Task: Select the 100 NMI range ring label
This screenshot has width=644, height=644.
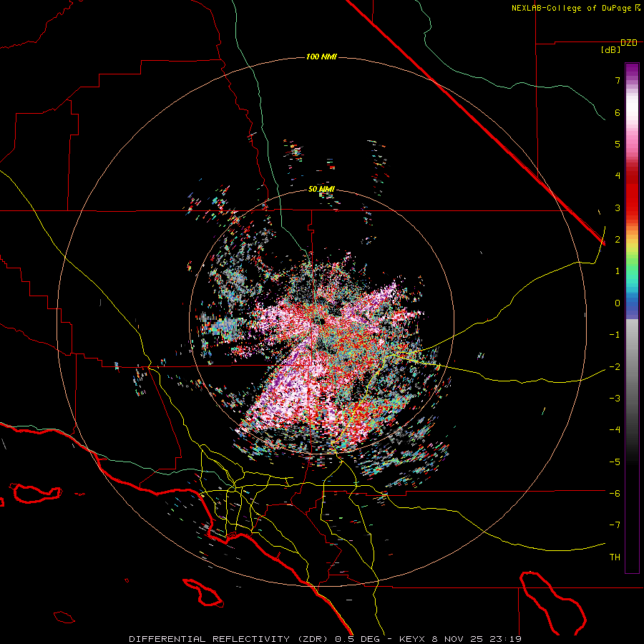Action: pyautogui.click(x=321, y=57)
